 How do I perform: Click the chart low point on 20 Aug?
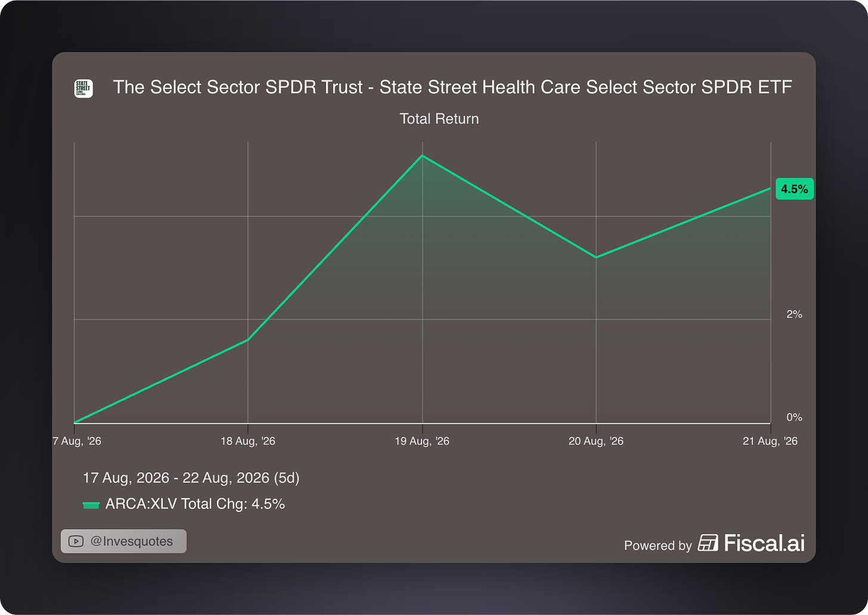[x=596, y=257]
